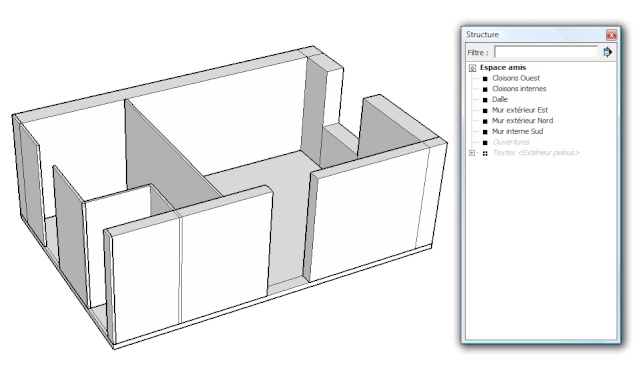
Task: Click the group icon beside Mur extérieur Nord
Action: [x=485, y=121]
